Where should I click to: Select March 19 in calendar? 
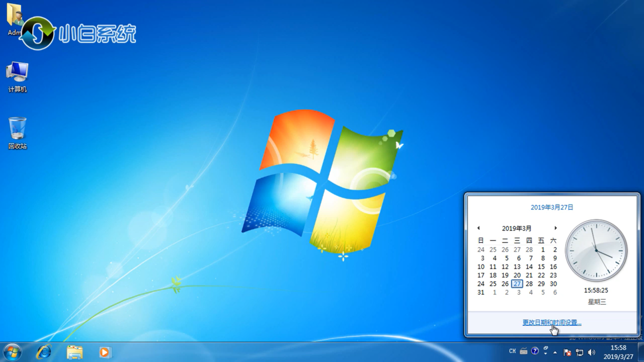[505, 275]
